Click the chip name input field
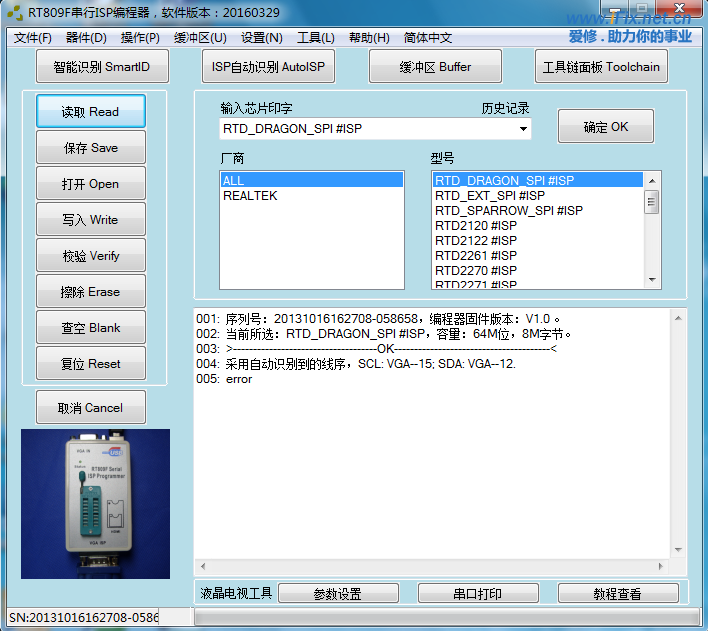The image size is (708, 631). point(365,129)
